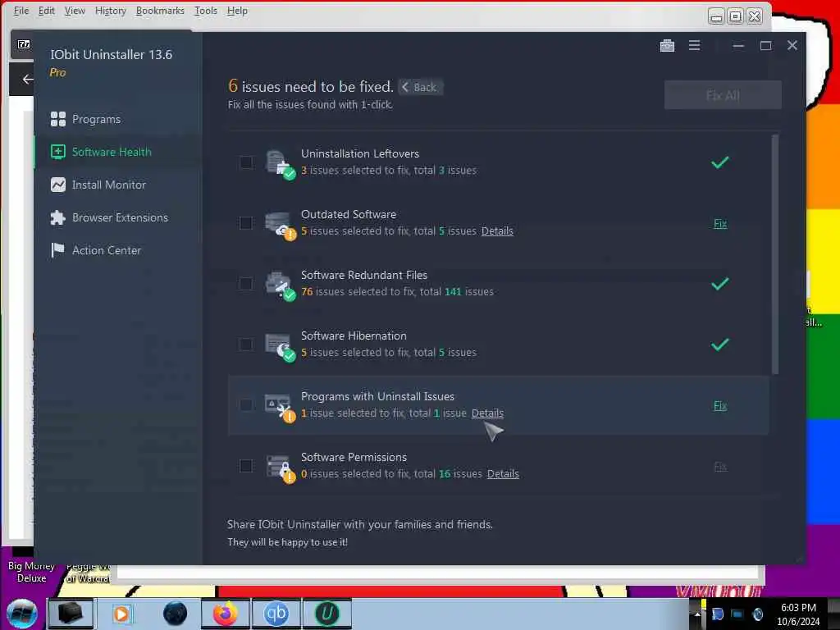Viewport: 840px width, 630px height.
Task: Open Install Monitor section
Action: click(x=98, y=185)
